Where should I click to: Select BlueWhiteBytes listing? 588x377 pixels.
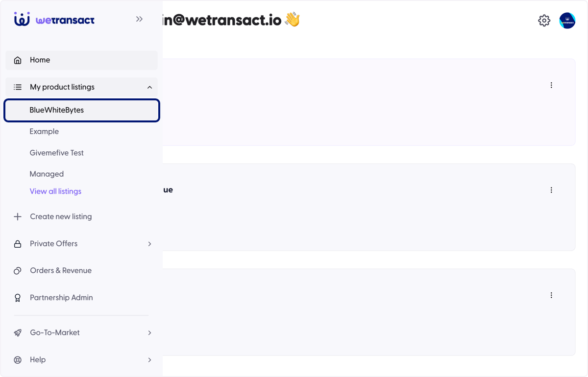point(82,110)
